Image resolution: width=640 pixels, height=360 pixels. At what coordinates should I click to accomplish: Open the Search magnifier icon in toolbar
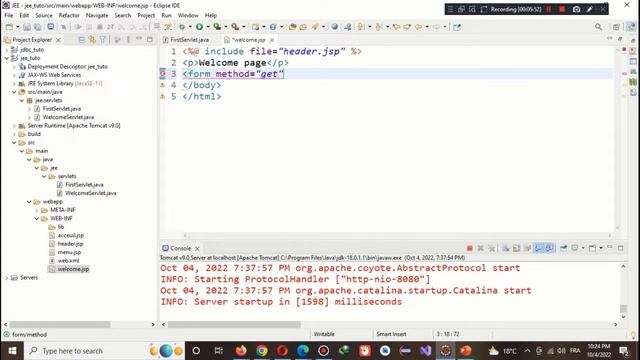tap(598, 27)
